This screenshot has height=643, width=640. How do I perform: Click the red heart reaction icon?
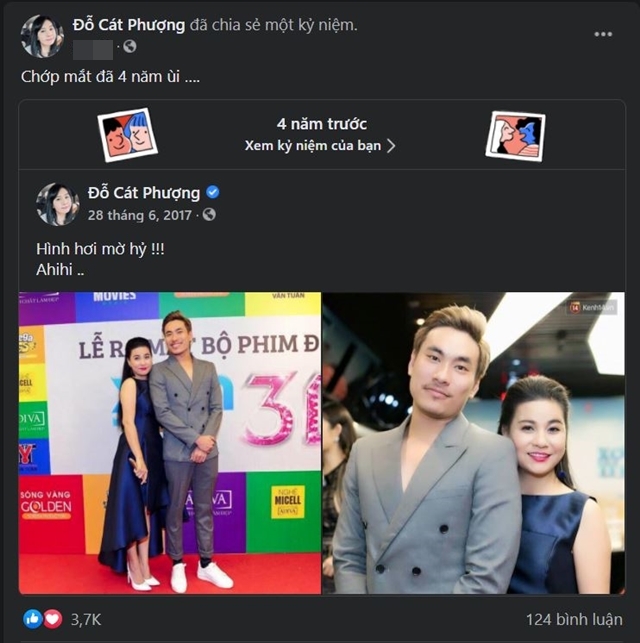[x=52, y=619]
